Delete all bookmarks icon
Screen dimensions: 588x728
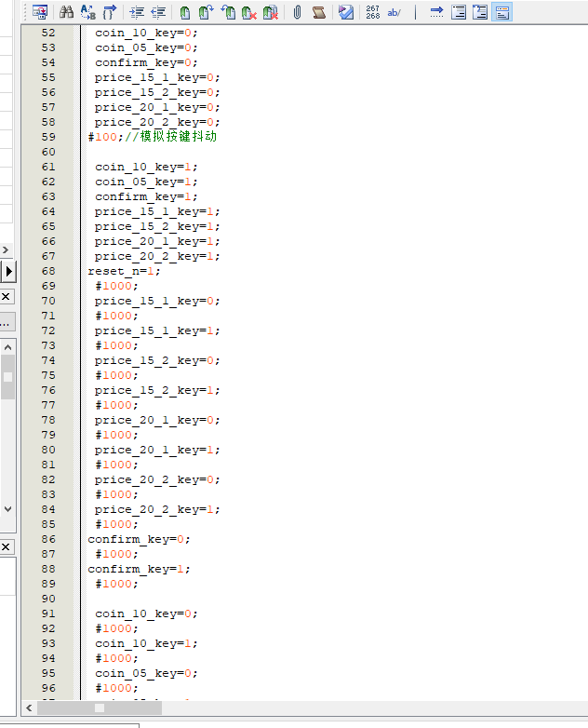[x=271, y=12]
